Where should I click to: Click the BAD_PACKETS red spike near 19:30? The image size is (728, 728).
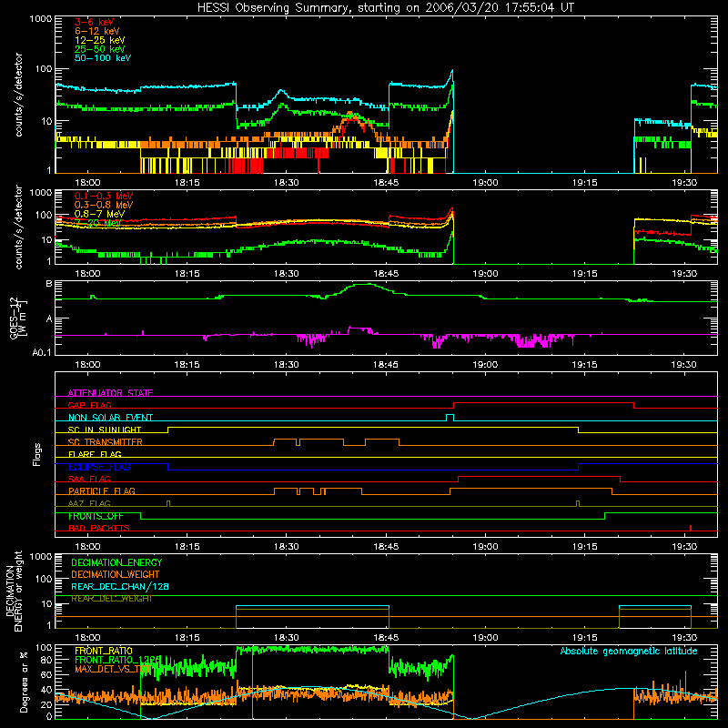(x=691, y=528)
